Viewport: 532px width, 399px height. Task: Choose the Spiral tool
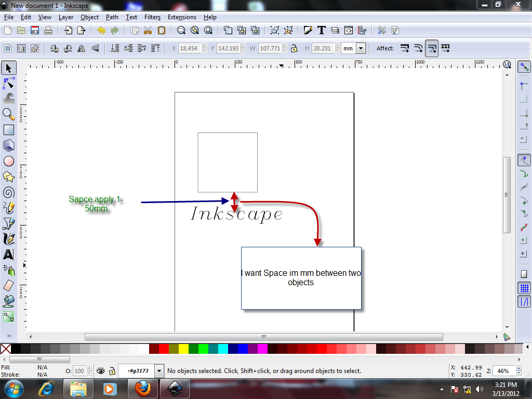point(9,192)
